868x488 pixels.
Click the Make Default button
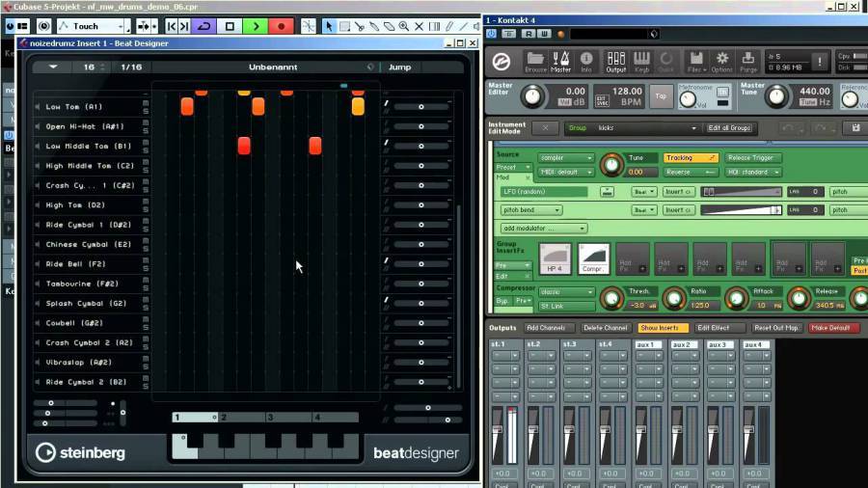point(833,328)
